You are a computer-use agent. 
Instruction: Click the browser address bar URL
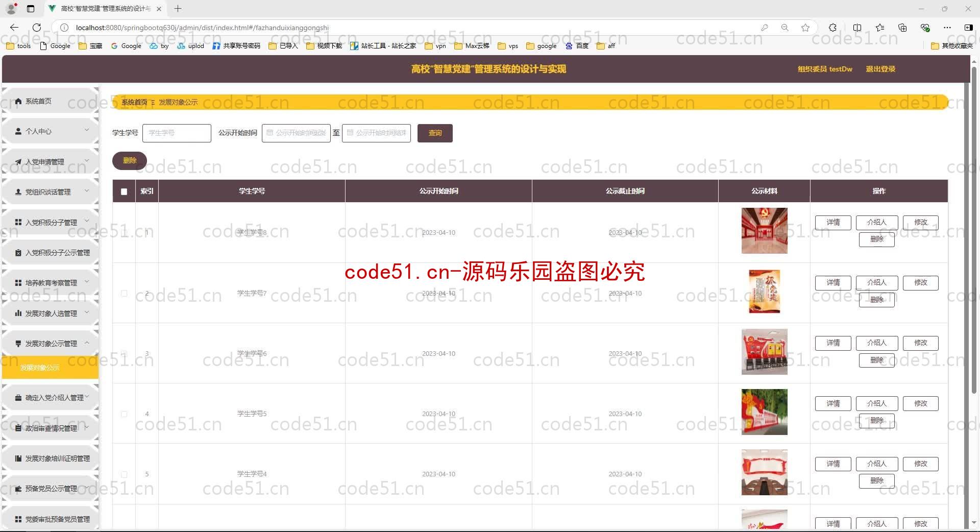[202, 28]
